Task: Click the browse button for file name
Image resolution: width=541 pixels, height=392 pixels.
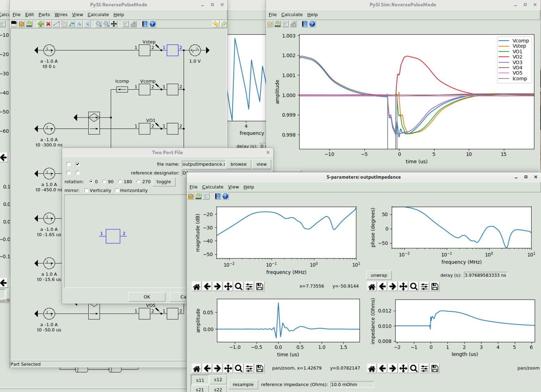Action: pos(239,164)
